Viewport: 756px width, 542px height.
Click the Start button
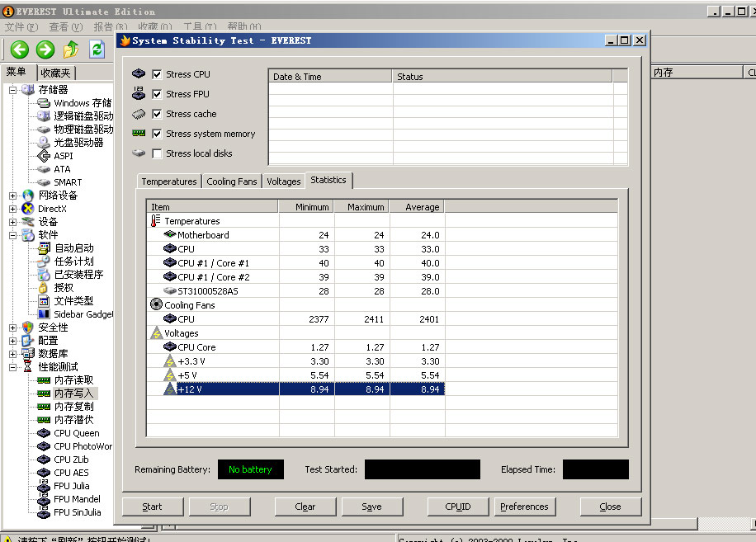[x=153, y=507]
